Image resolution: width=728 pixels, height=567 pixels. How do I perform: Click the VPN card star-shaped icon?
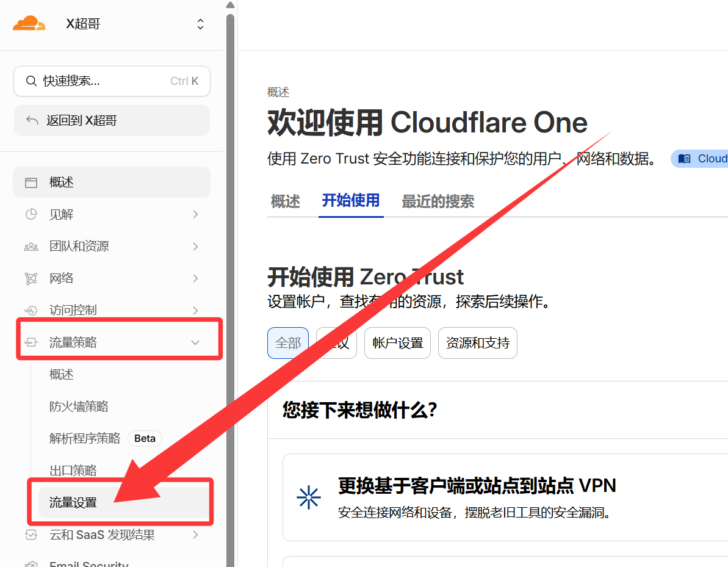(309, 497)
